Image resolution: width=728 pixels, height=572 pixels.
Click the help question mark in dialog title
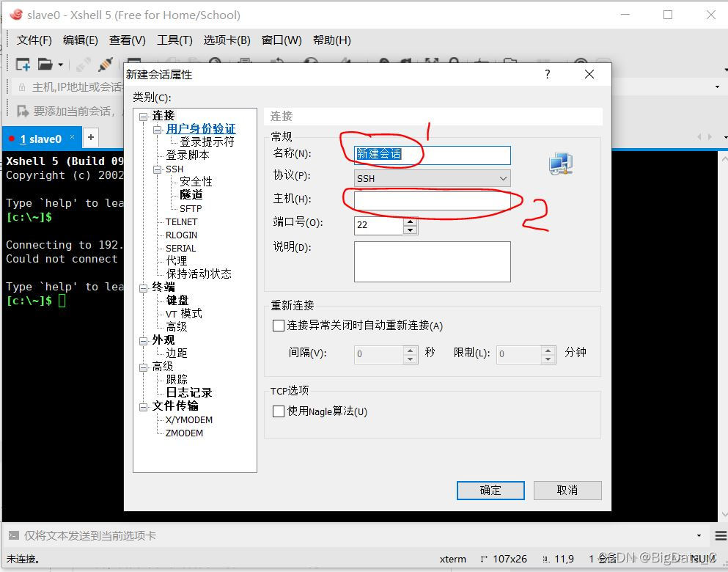[x=548, y=74]
